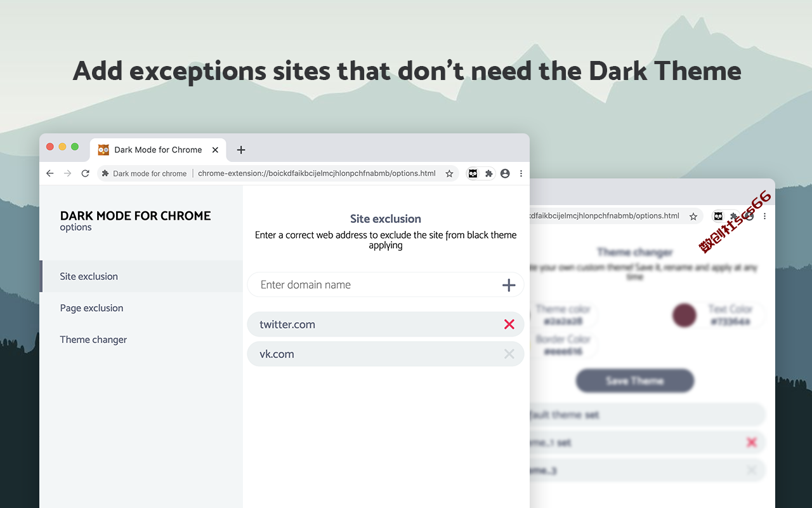Click the DARK MODE FOR CHROME heading
The width and height of the screenshot is (812, 508).
[135, 216]
